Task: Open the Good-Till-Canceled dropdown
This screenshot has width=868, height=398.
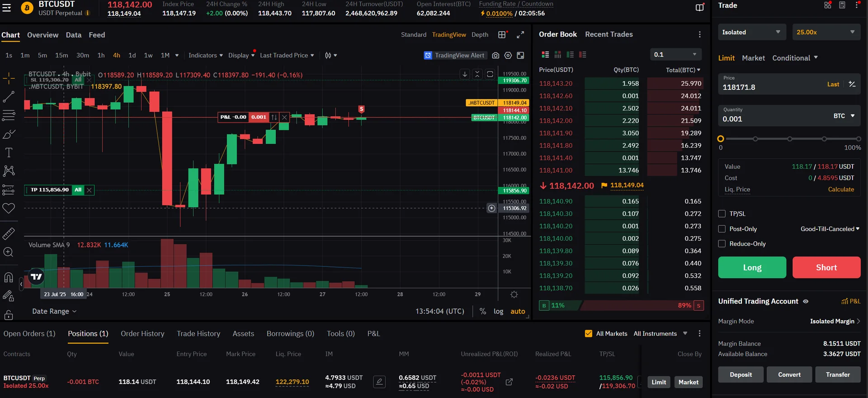Action: [830, 229]
